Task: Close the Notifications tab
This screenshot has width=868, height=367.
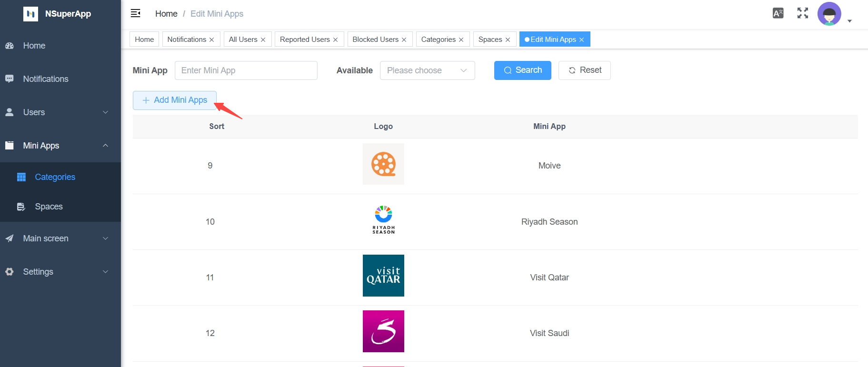Action: pos(212,40)
